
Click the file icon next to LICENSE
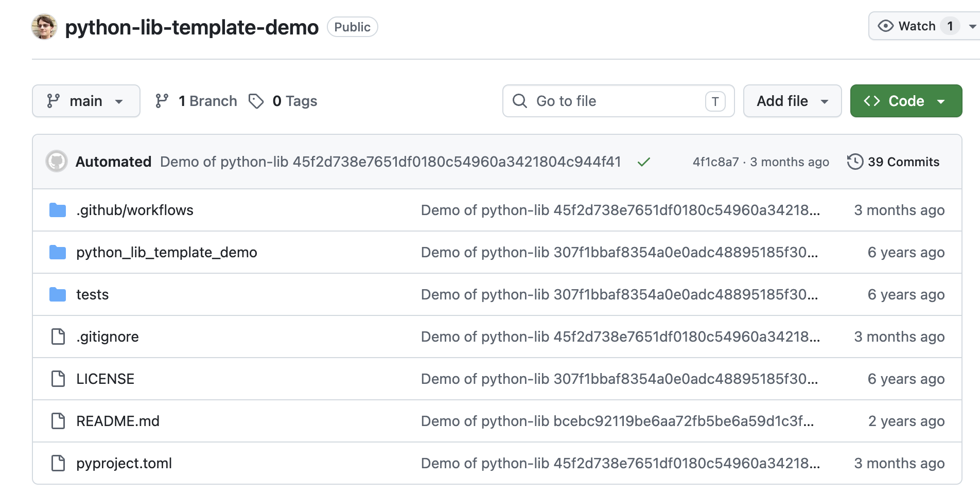[57, 379]
